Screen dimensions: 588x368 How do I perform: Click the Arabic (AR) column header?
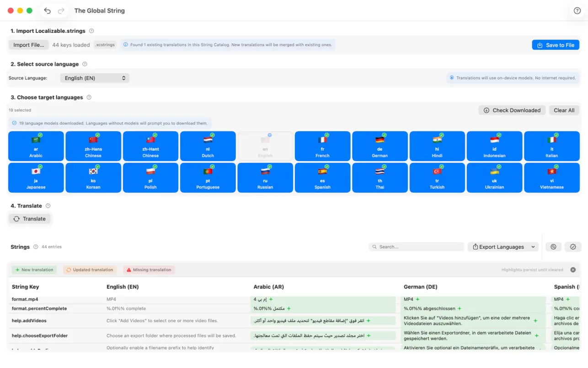269,287
